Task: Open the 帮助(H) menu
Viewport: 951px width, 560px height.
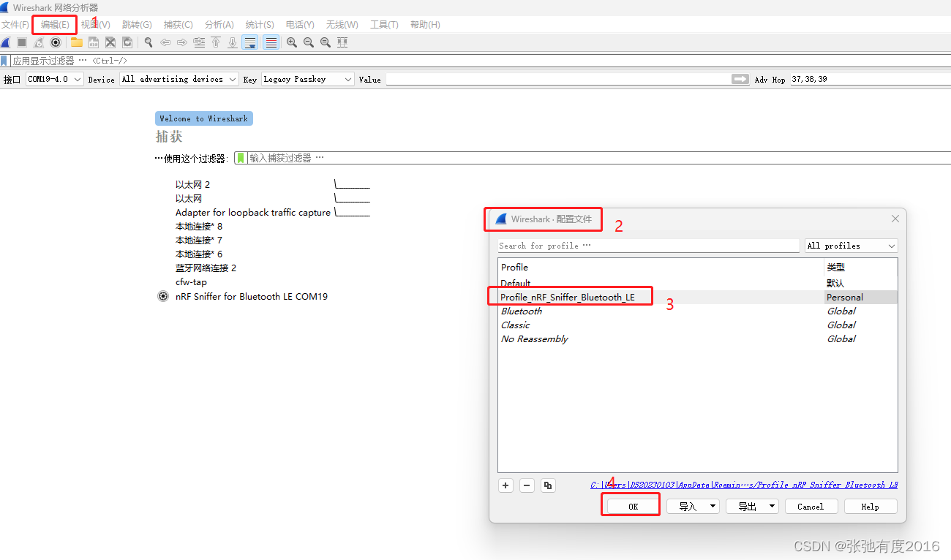Action: 425,24
